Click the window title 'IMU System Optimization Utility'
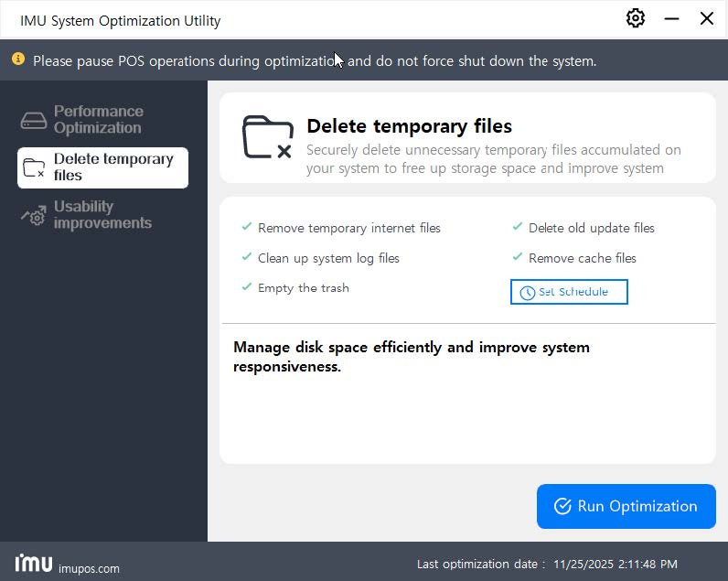The height and width of the screenshot is (581, 728). pos(120,21)
